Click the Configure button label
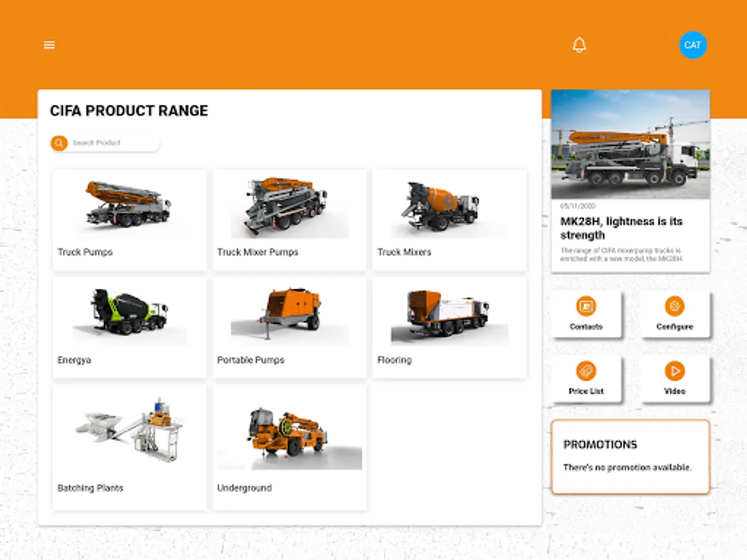747x560 pixels. [674, 327]
